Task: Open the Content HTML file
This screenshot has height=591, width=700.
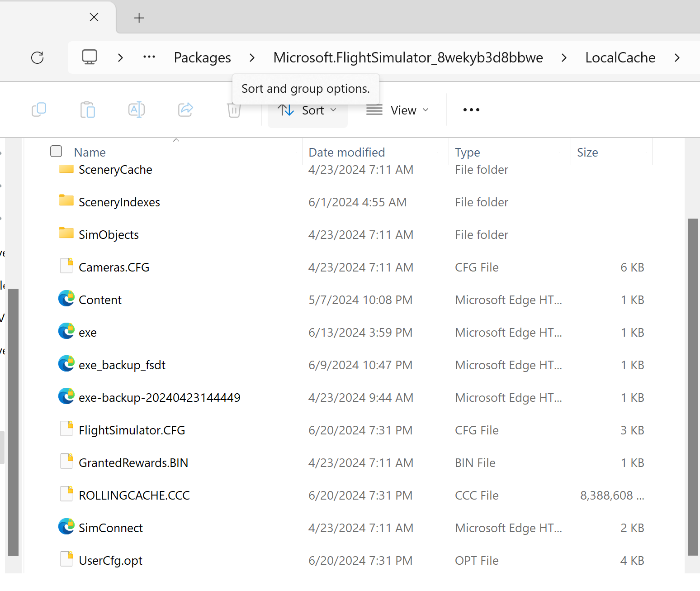Action: point(100,299)
